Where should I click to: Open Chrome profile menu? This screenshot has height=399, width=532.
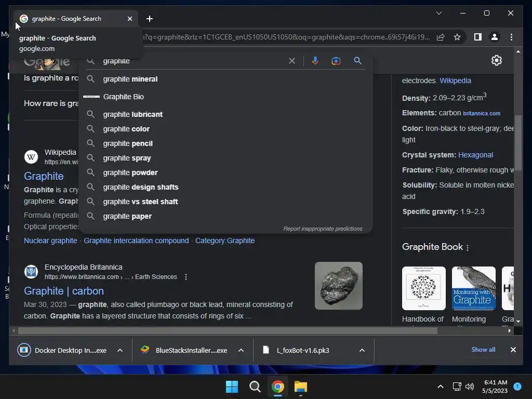495,37
